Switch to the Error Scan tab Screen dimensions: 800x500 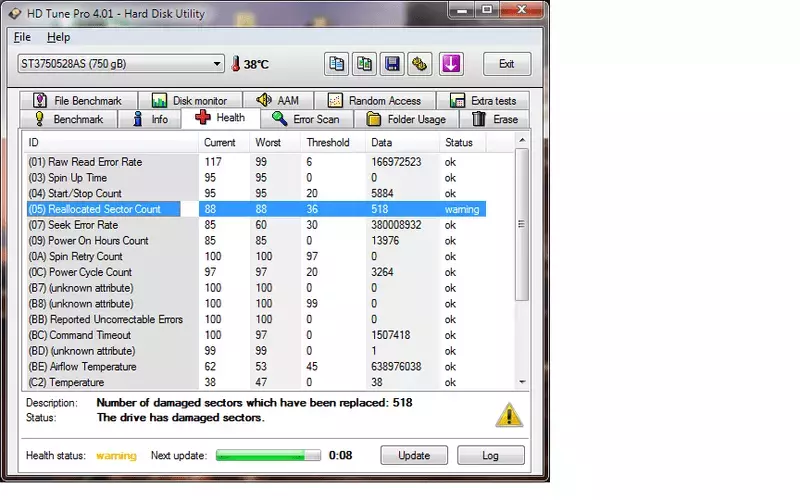307,119
